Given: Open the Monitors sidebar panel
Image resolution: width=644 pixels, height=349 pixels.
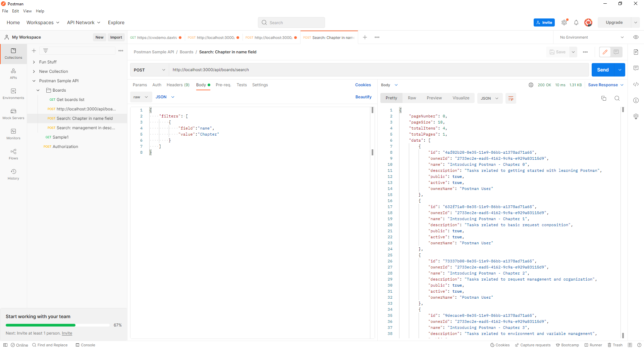Looking at the screenshot, I should click(x=13, y=134).
